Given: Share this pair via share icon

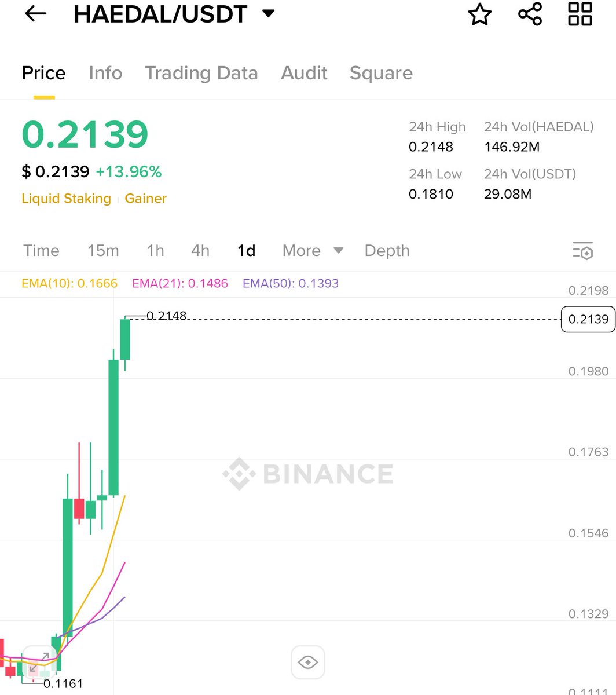Looking at the screenshot, I should 530,14.
